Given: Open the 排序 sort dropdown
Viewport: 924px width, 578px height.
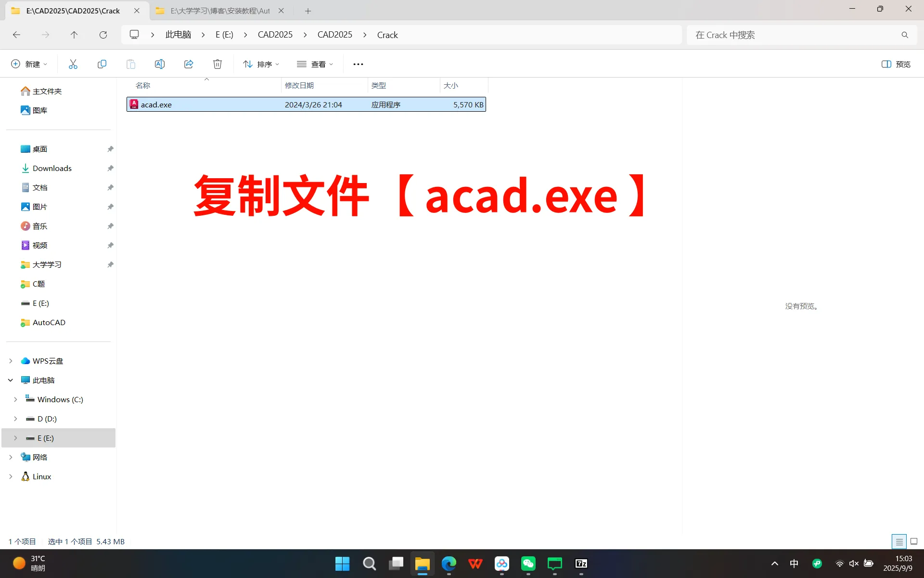Looking at the screenshot, I should (260, 64).
